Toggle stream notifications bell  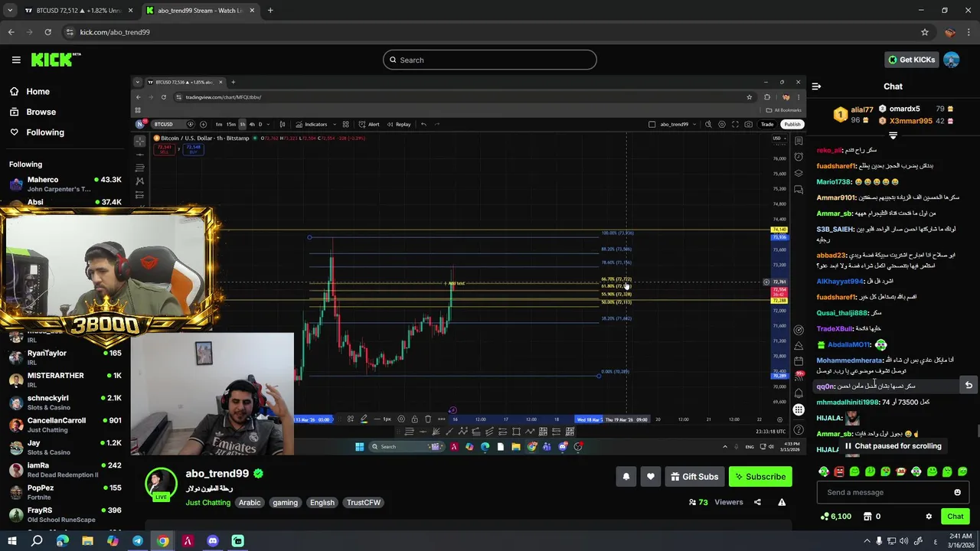(626, 477)
